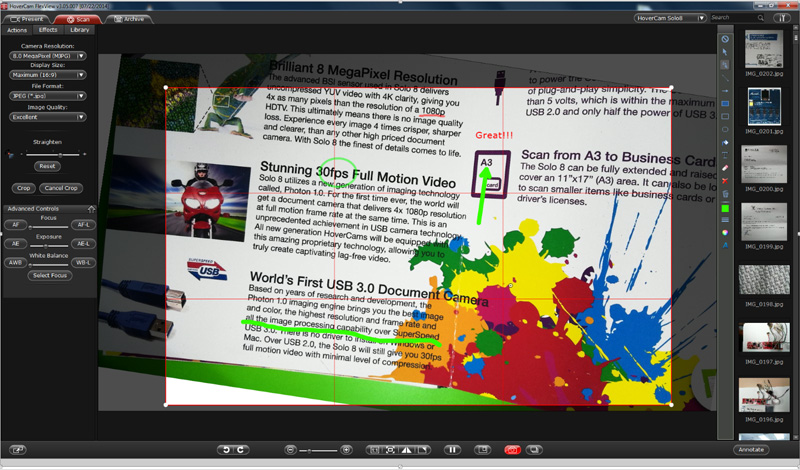The width and height of the screenshot is (800, 470).
Task: Open the Display Size dropdown
Action: (47, 75)
